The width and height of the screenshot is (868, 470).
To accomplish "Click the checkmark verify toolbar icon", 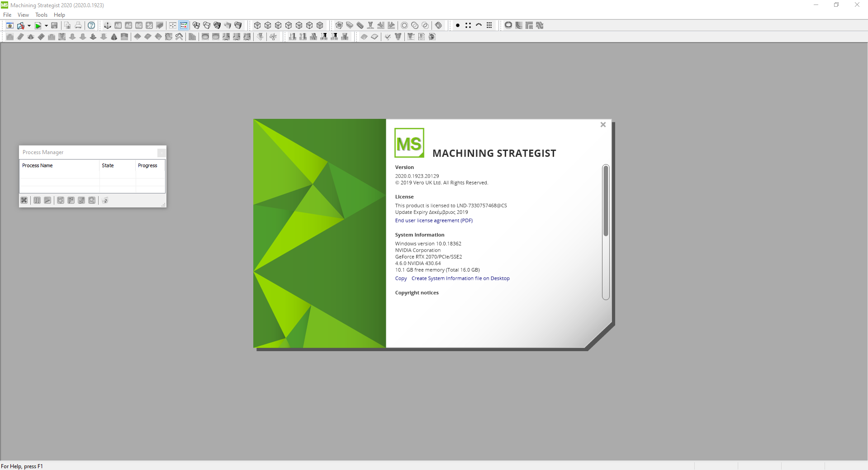I will (388, 37).
